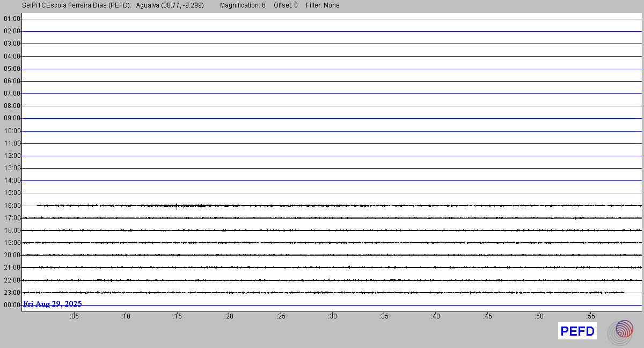Click the Escola Ferreira Dias station title
Viewport: 644px width, 348px height.
coord(77,5)
